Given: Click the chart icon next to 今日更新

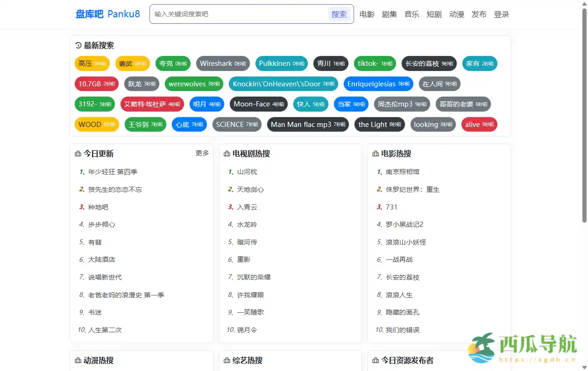Looking at the screenshot, I should (78, 153).
